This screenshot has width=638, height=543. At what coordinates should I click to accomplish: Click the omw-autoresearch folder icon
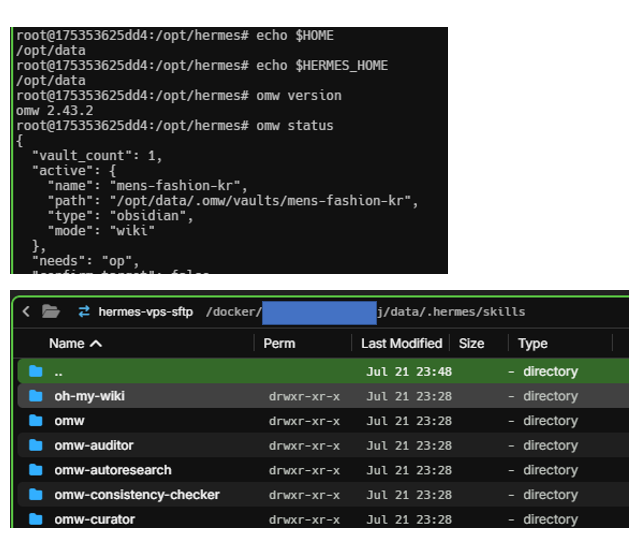[36, 470]
